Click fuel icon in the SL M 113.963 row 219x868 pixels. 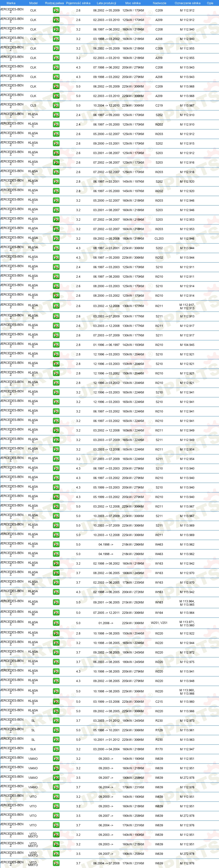pos(56,740)
